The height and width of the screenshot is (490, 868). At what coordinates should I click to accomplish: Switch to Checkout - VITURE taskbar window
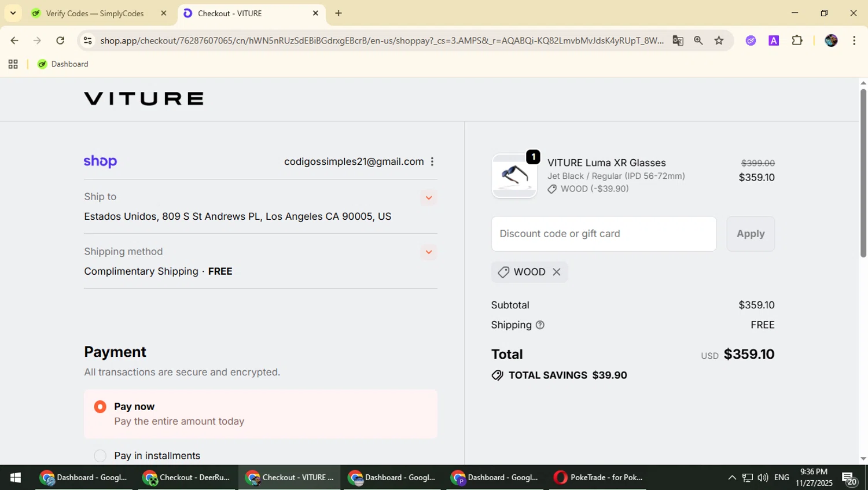coord(289,477)
